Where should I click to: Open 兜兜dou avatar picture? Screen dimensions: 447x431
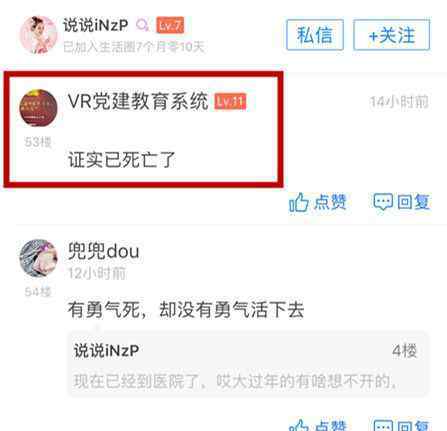pos(39,258)
